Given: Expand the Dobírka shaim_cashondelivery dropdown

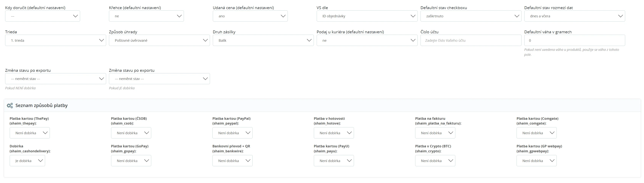Looking at the screenshot, I should pyautogui.click(x=27, y=161).
